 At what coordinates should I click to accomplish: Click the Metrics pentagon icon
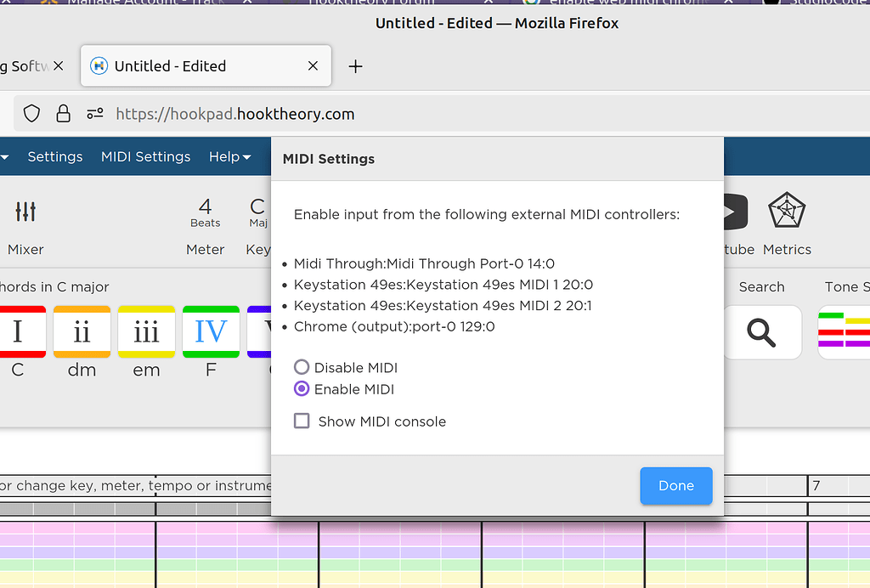coord(787,211)
